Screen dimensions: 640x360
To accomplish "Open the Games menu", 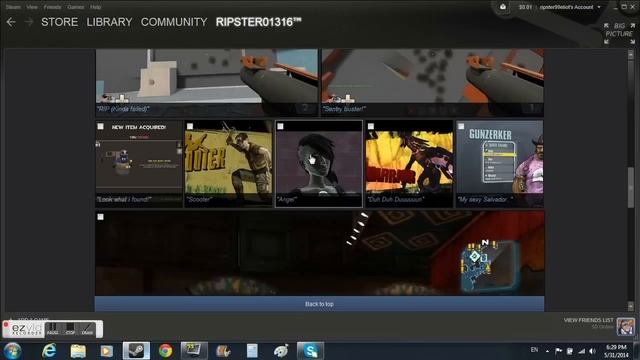I will (76, 7).
